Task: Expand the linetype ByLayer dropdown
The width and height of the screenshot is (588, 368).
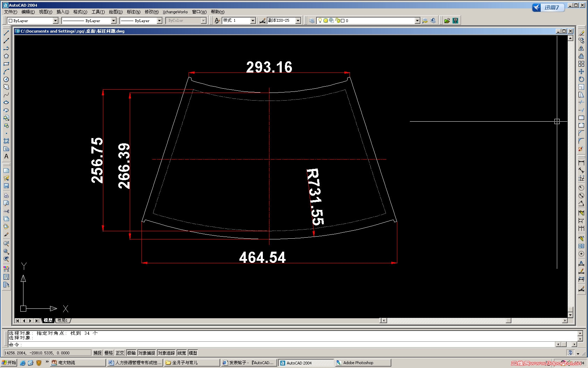Action: 113,21
